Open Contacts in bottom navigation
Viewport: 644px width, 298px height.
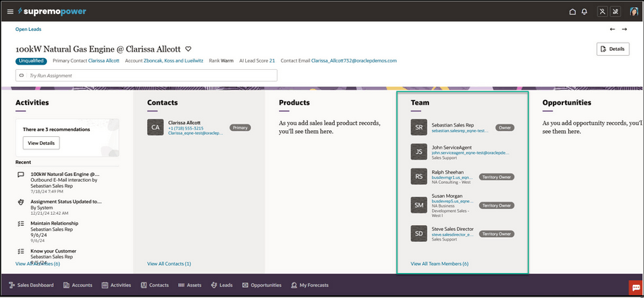point(155,285)
